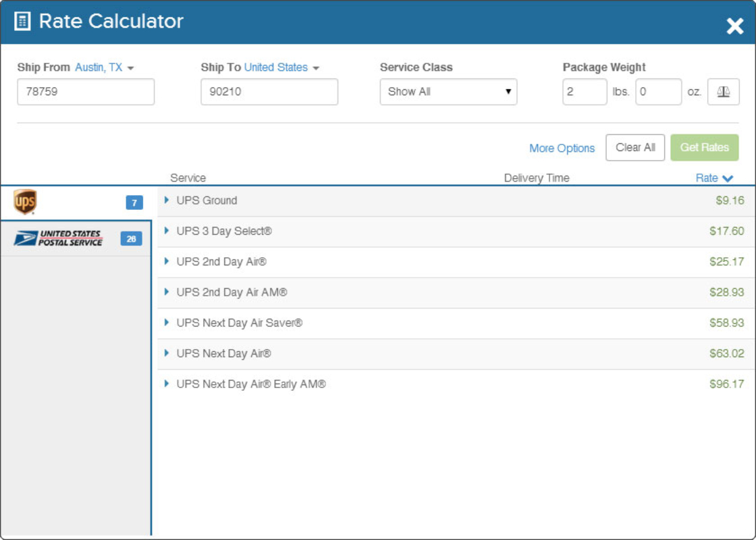The height and width of the screenshot is (540, 756).
Task: Click the Get Rates button
Action: pos(705,148)
